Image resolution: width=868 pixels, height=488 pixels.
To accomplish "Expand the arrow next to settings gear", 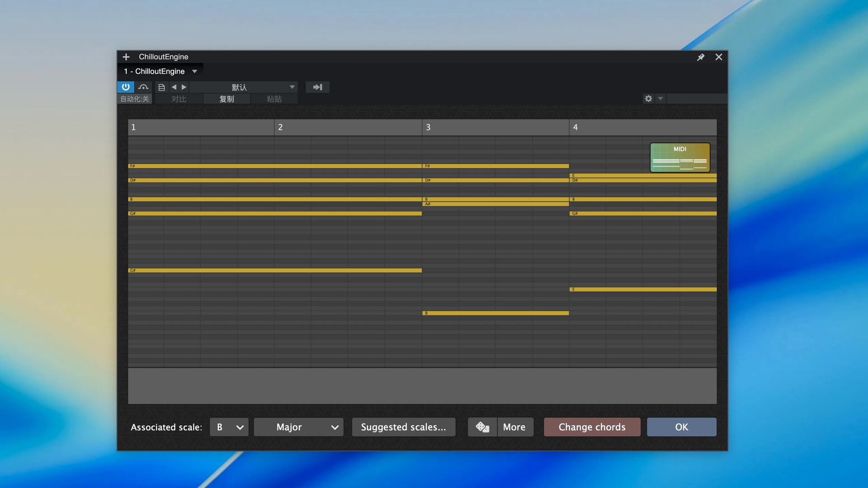I will point(660,99).
